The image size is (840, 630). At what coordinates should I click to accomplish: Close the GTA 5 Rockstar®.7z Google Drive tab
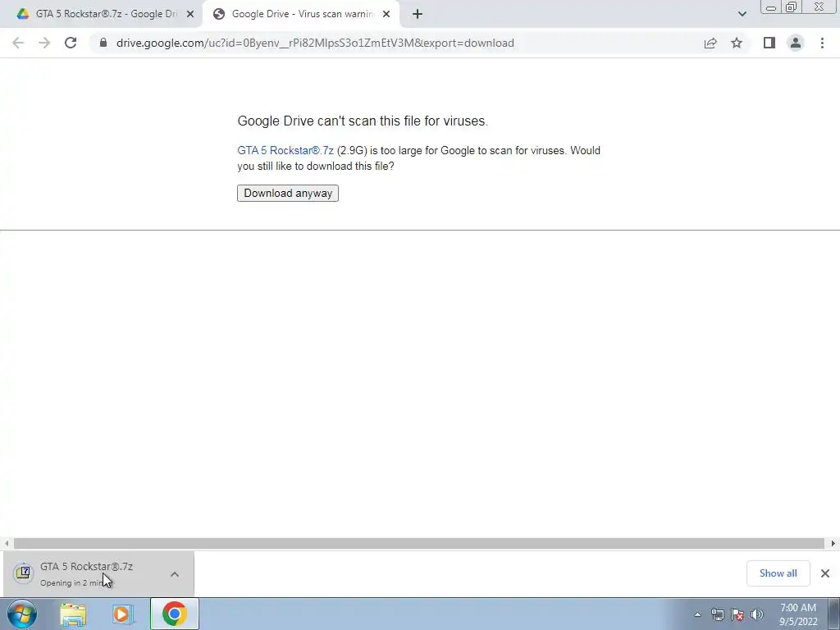coord(190,14)
